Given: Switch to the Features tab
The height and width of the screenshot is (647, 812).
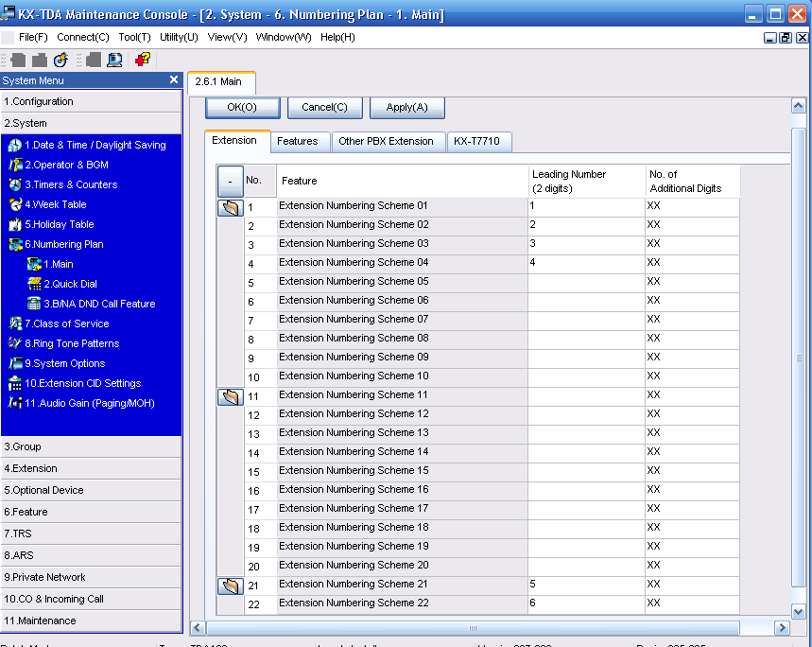Looking at the screenshot, I should click(x=301, y=142).
